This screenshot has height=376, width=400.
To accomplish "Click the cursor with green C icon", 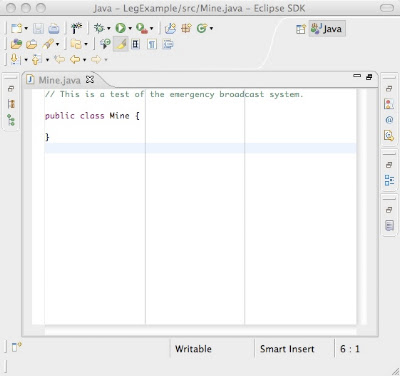I will tap(105, 44).
